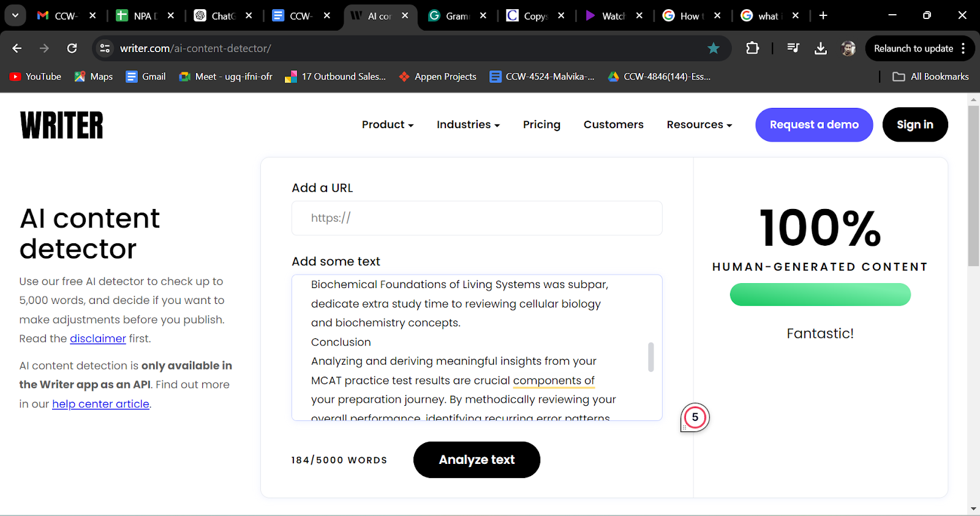
Task: Open a new browser tab
Action: click(x=823, y=16)
